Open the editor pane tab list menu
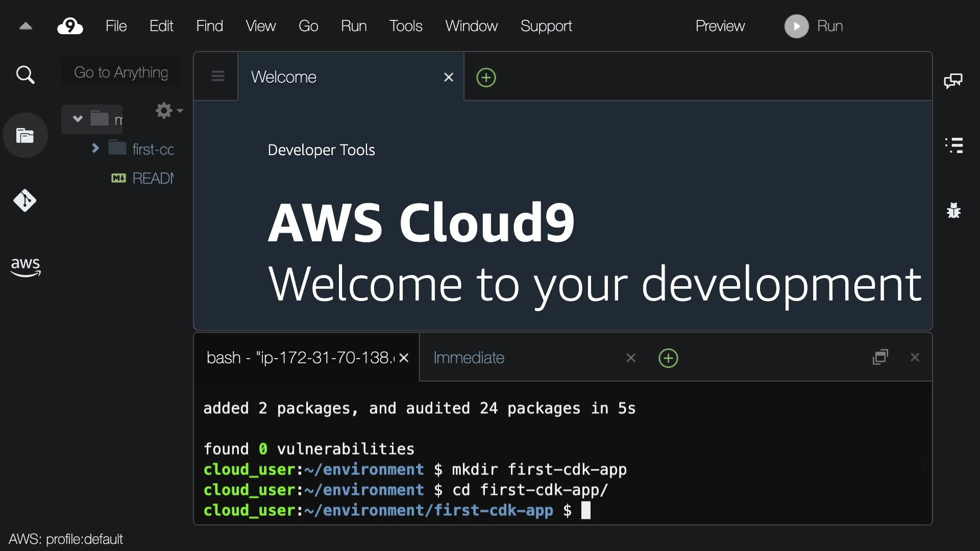980x551 pixels. click(218, 77)
